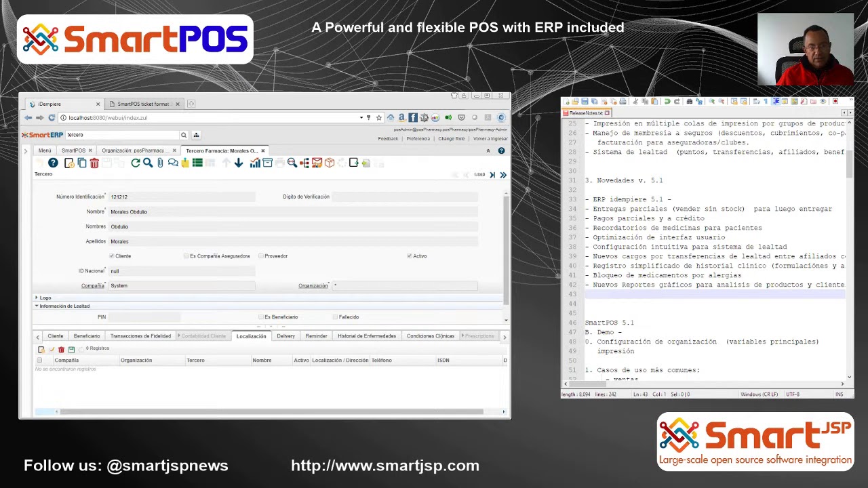
Task: Switch to the Delivery detail tab
Action: (x=285, y=336)
